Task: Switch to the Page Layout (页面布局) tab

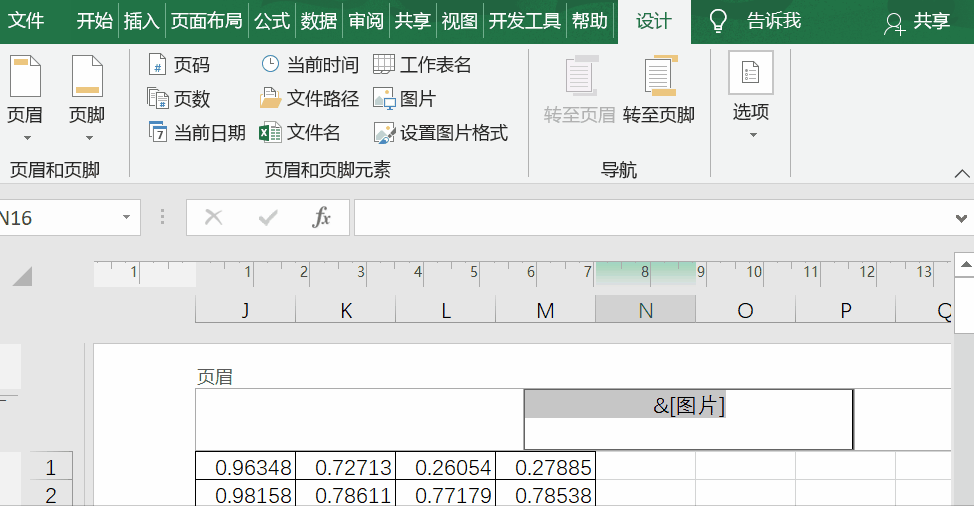Action: 206,21
